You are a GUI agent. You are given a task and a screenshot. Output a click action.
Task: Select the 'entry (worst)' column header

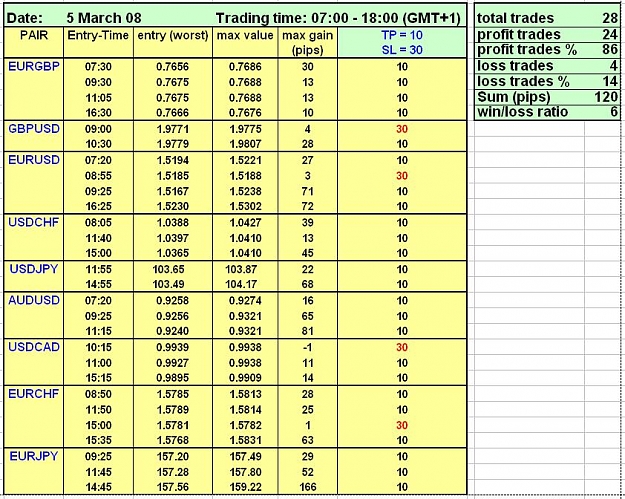[173, 36]
